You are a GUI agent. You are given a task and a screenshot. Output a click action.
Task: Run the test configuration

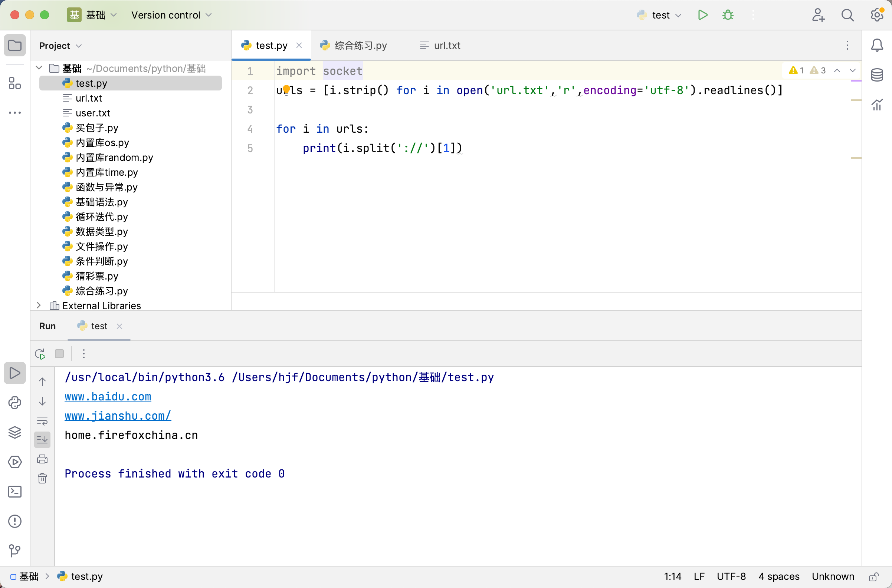tap(703, 15)
